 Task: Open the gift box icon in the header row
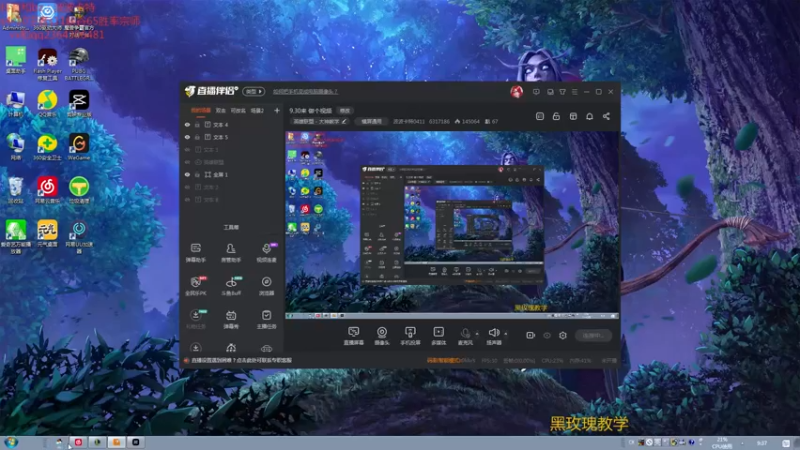(x=573, y=116)
